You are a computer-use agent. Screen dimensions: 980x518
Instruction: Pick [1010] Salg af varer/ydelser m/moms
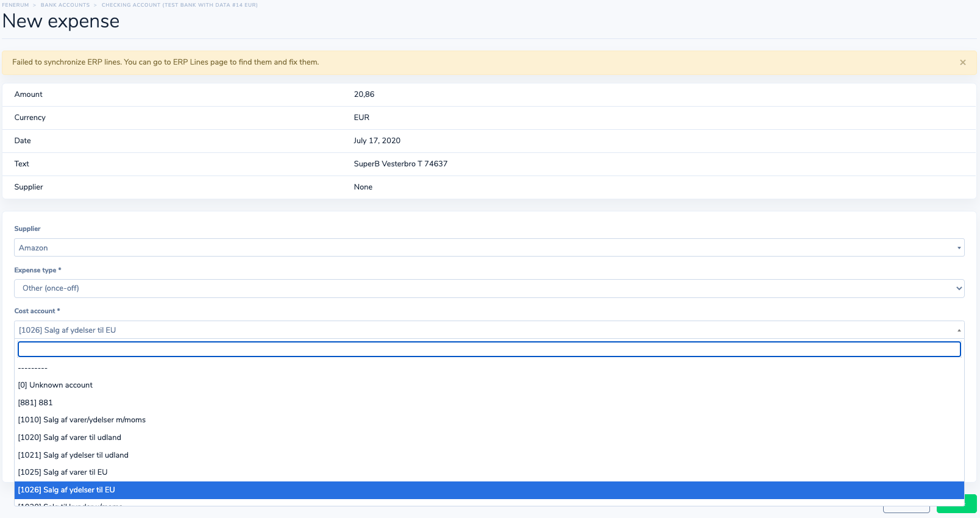pos(489,420)
